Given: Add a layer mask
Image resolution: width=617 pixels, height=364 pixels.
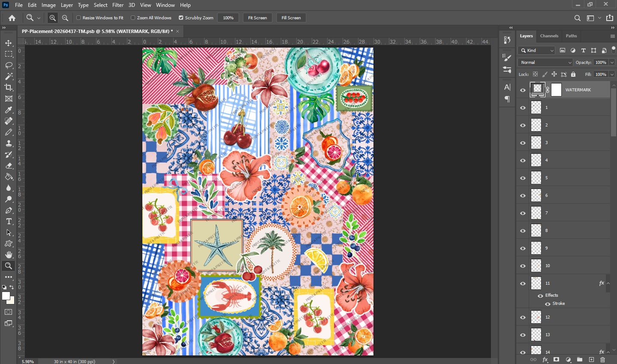Looking at the screenshot, I should [x=557, y=360].
